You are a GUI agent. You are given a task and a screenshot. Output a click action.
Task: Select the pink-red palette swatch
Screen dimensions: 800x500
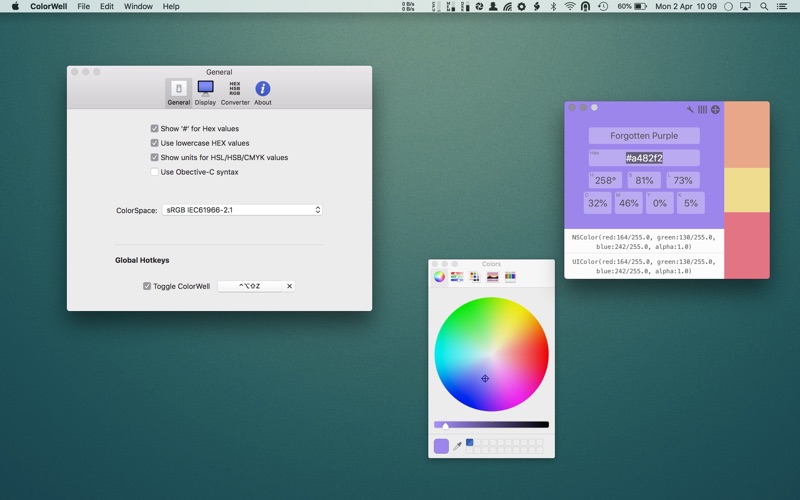click(747, 245)
